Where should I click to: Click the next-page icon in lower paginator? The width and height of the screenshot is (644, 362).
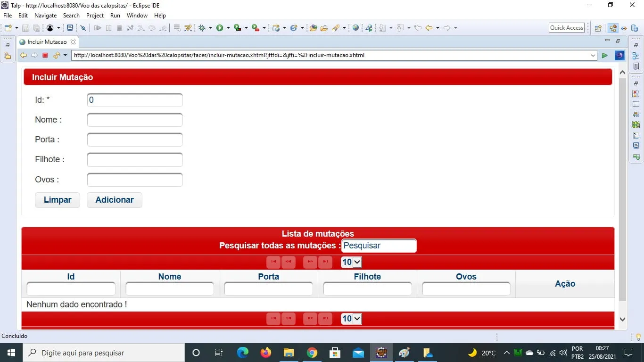pos(310,319)
